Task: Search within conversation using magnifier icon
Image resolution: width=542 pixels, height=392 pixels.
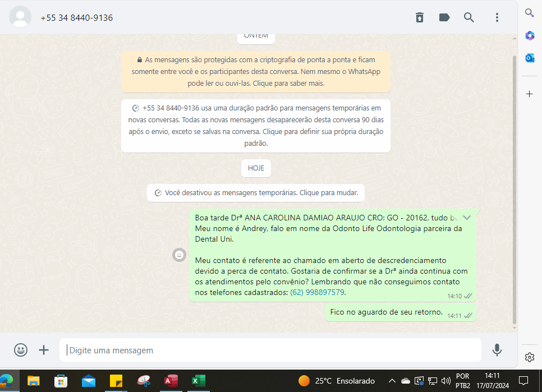Action: (x=468, y=17)
